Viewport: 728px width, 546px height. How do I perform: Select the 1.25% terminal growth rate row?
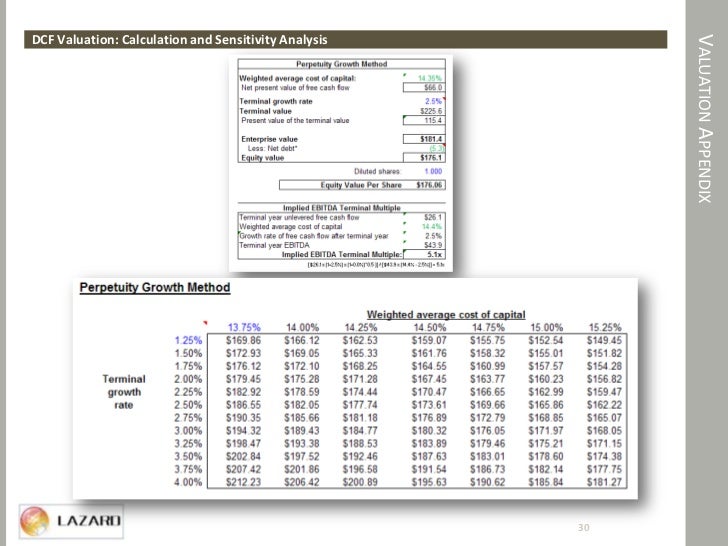coord(188,340)
